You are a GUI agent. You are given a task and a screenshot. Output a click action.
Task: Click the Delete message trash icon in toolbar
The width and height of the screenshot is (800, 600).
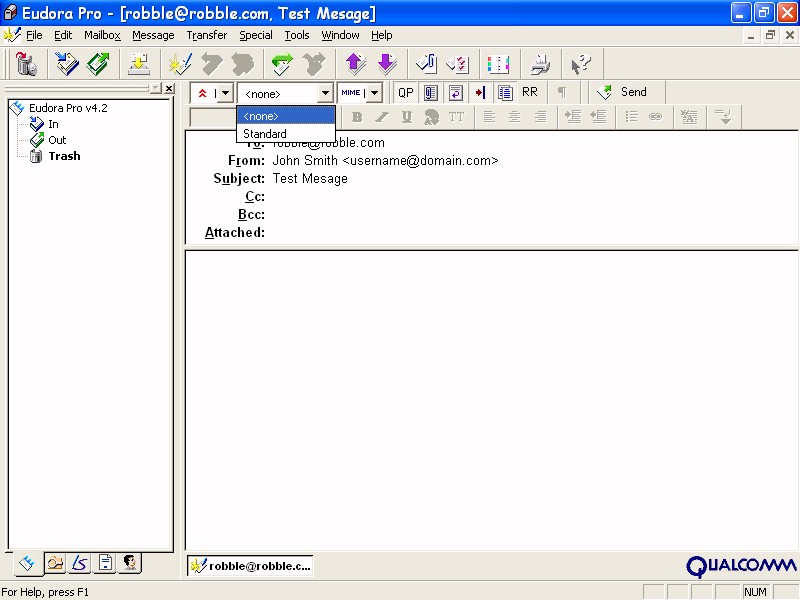(x=26, y=64)
